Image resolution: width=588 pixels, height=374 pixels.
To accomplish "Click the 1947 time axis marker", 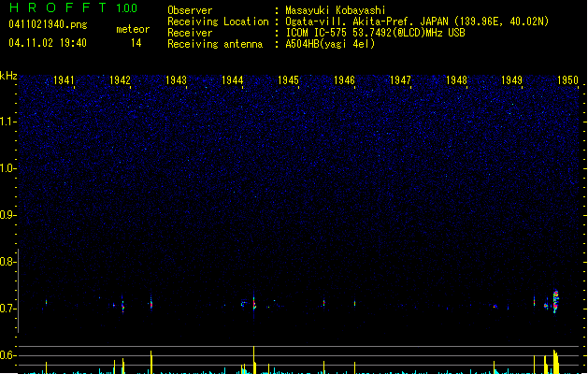I will tap(400, 80).
